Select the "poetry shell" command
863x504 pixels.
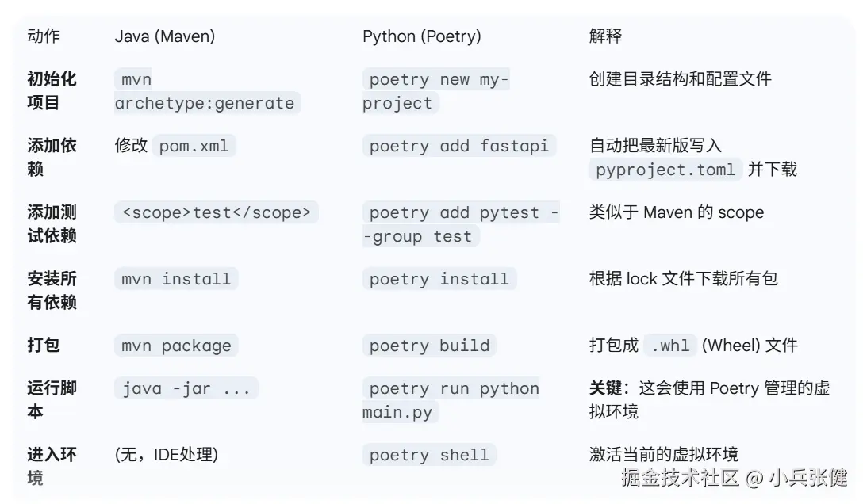point(429,455)
